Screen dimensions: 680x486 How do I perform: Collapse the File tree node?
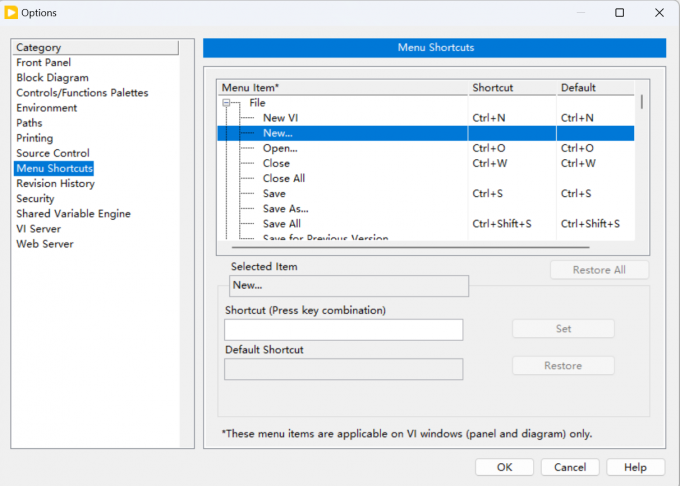pyautogui.click(x=226, y=103)
